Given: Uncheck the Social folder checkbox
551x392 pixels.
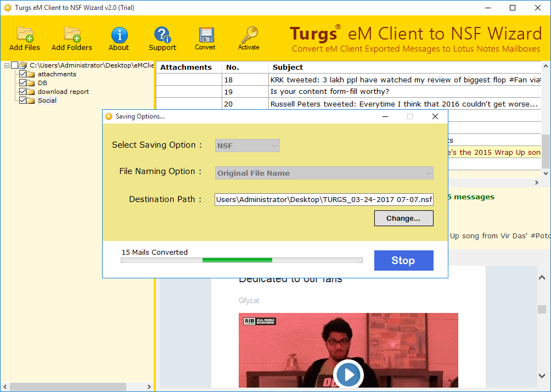Looking at the screenshot, I should click(23, 100).
